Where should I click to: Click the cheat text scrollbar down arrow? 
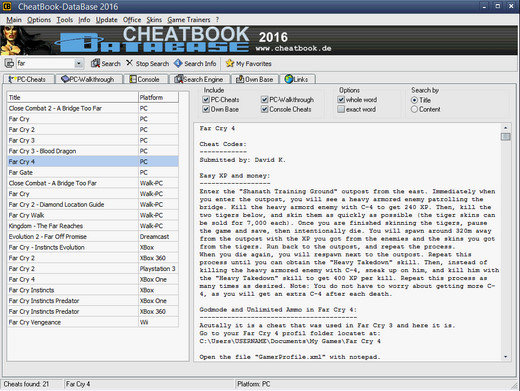[x=506, y=357]
